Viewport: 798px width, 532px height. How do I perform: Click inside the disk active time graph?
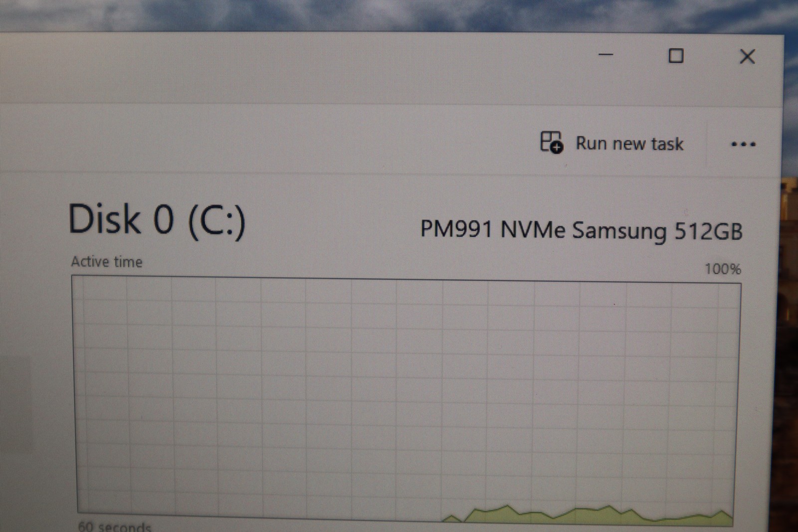coord(406,401)
